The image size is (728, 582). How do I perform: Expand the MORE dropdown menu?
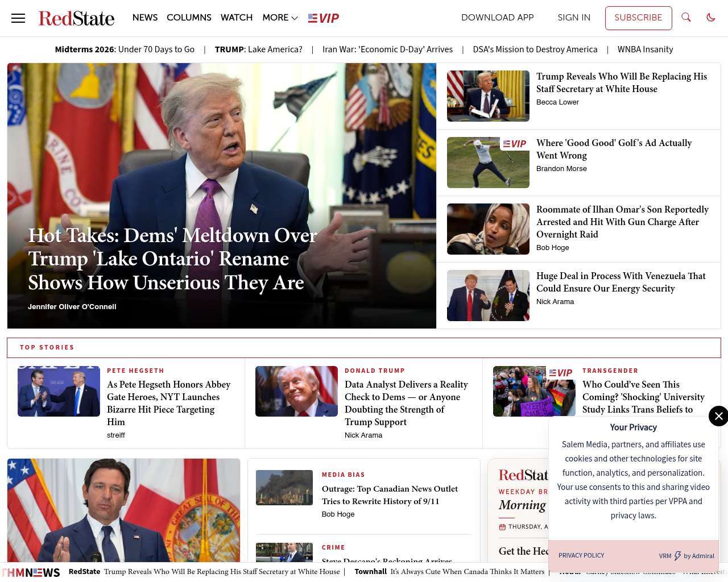pos(280,18)
